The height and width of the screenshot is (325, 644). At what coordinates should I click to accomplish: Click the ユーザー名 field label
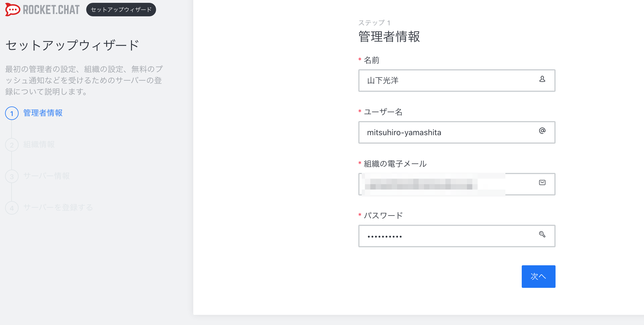click(383, 112)
